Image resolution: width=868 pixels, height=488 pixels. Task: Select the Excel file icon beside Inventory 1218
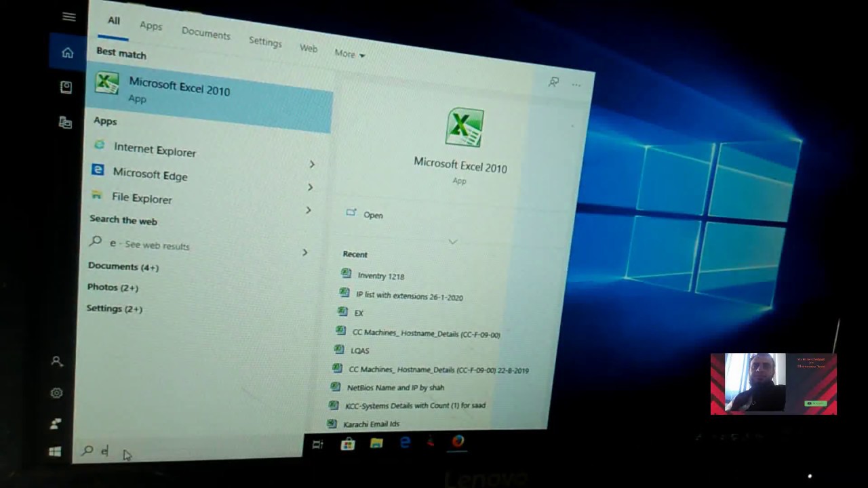pos(346,273)
